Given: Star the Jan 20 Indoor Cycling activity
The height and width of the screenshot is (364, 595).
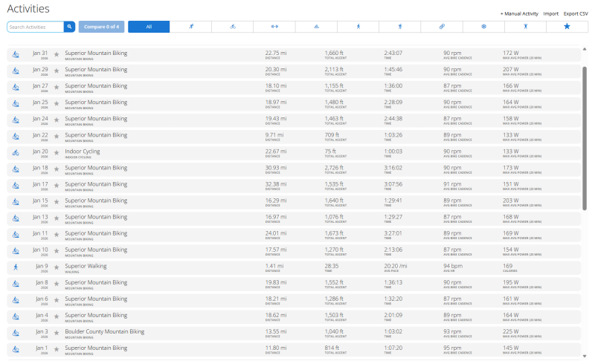Looking at the screenshot, I should click(57, 152).
